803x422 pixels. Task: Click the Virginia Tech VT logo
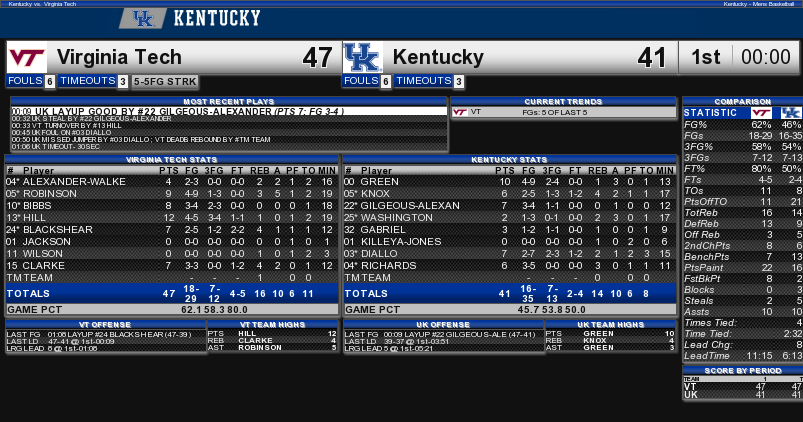pyautogui.click(x=27, y=57)
